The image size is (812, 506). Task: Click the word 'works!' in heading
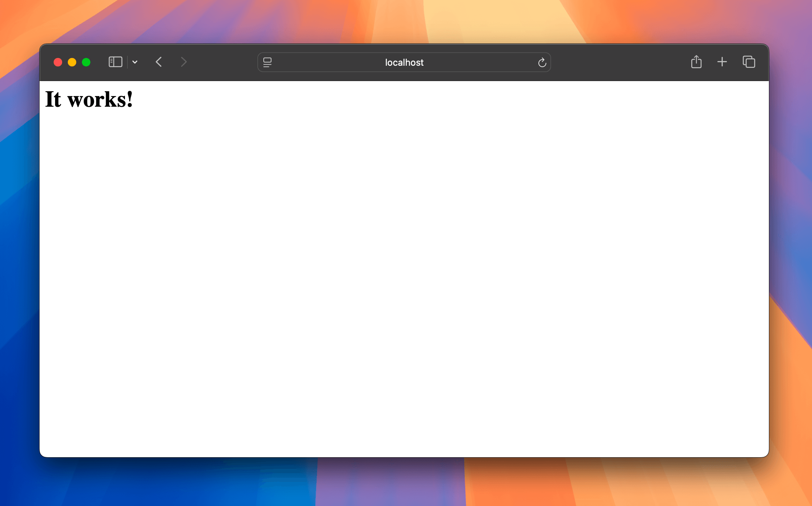pyautogui.click(x=100, y=100)
